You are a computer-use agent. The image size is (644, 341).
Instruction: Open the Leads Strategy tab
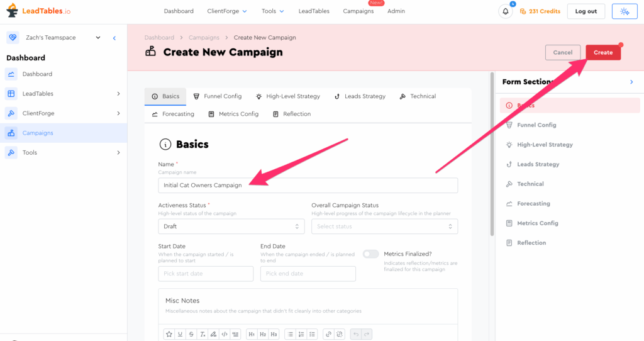[x=360, y=96]
